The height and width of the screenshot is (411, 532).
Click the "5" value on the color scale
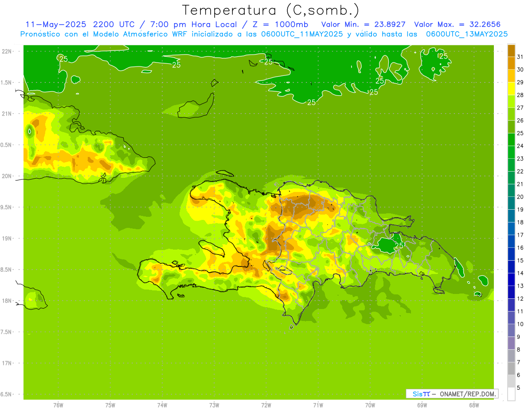(x=519, y=388)
